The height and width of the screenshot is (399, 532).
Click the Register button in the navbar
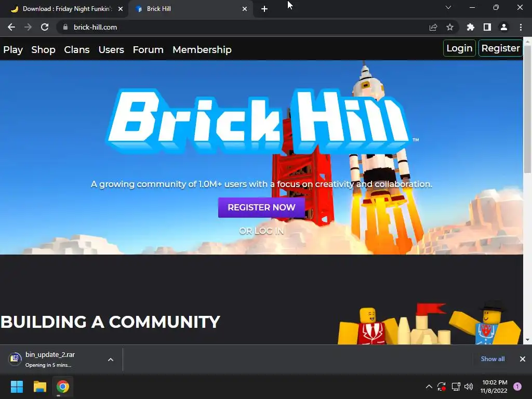500,48
